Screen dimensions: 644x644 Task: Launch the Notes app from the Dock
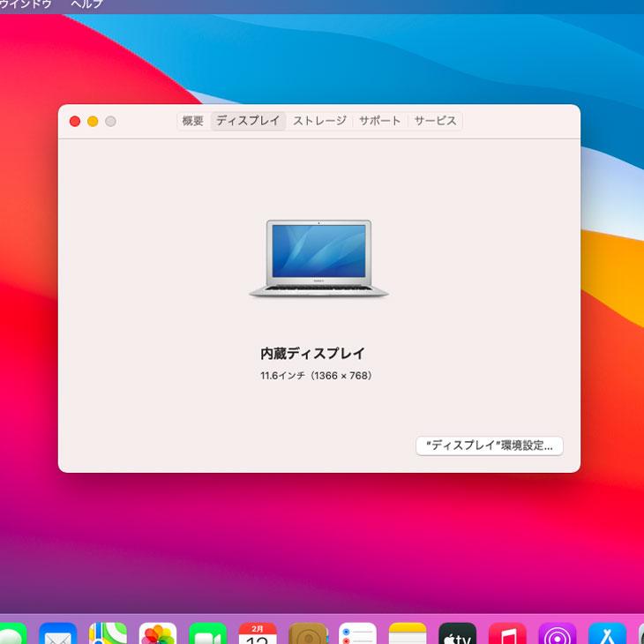coord(408,633)
